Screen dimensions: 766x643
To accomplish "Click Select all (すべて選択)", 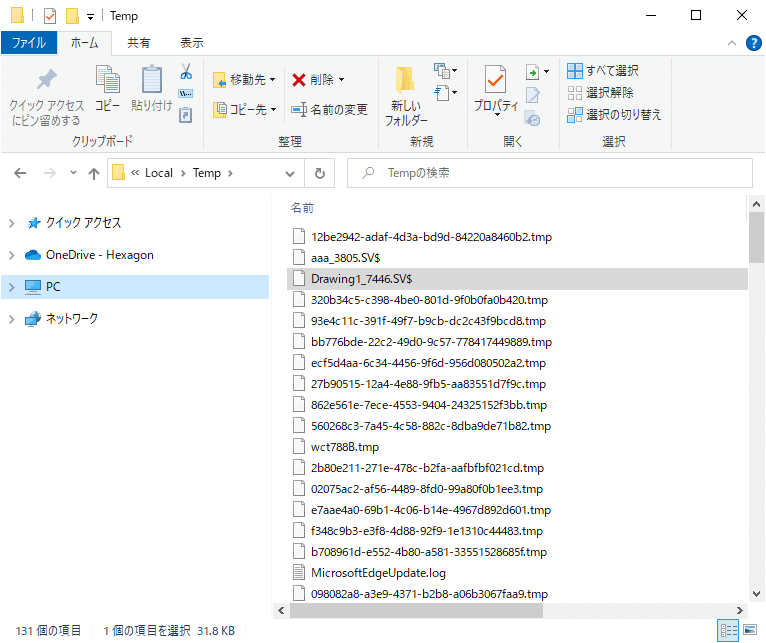I will 602,71.
